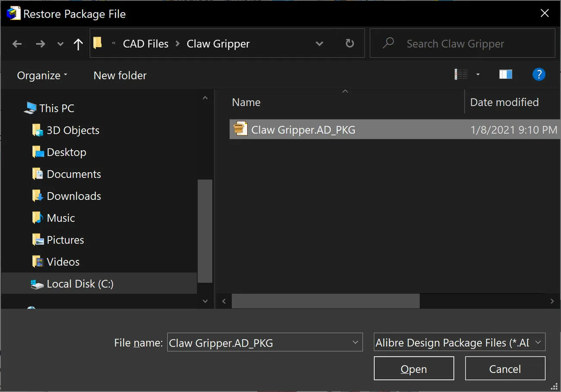Cancel the Restore Package File dialog
Viewport: 561px width, 392px height.
(x=505, y=369)
